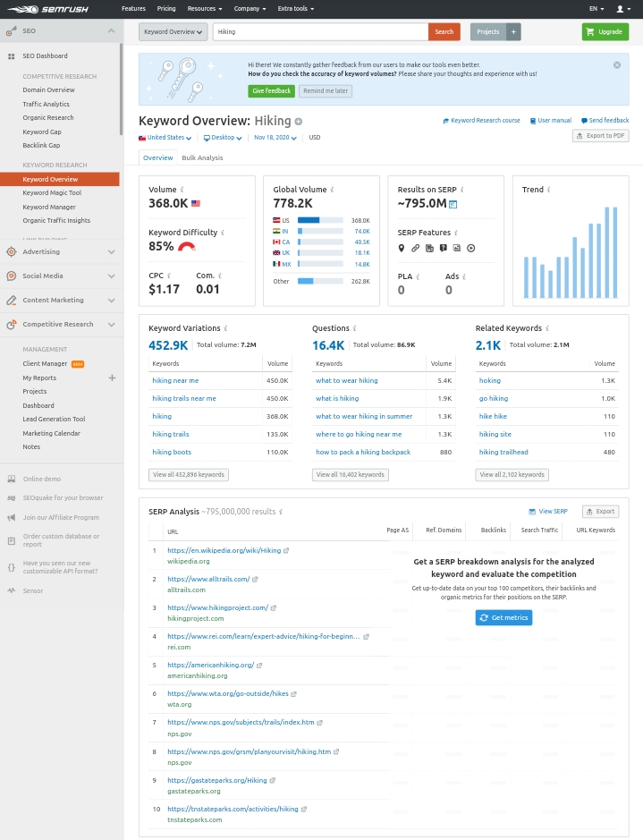Click the Results on SERP snapshot icon

(x=453, y=204)
